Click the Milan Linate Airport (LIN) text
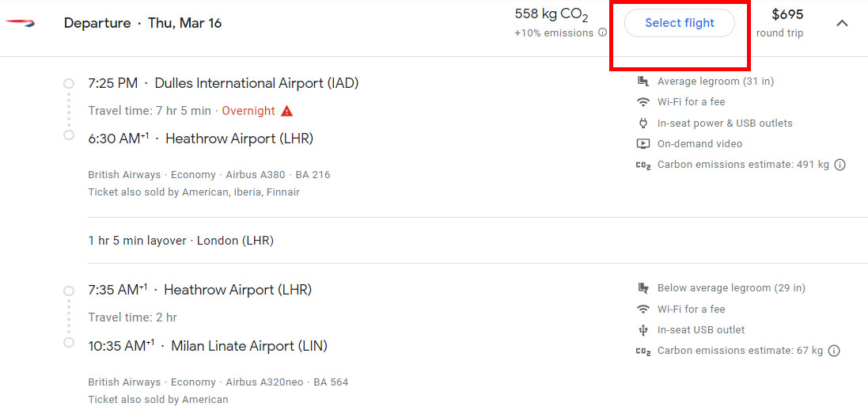 248,346
